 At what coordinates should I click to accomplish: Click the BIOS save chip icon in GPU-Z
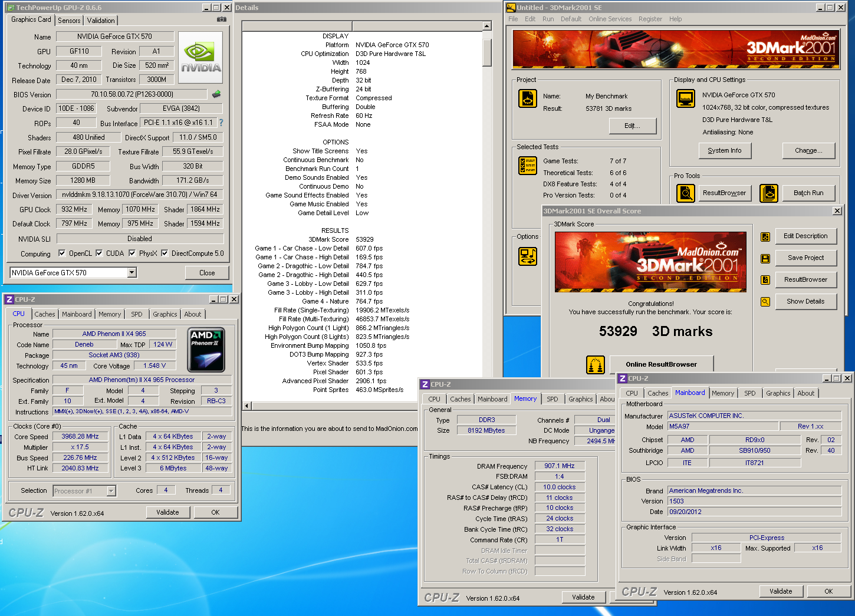click(x=216, y=94)
